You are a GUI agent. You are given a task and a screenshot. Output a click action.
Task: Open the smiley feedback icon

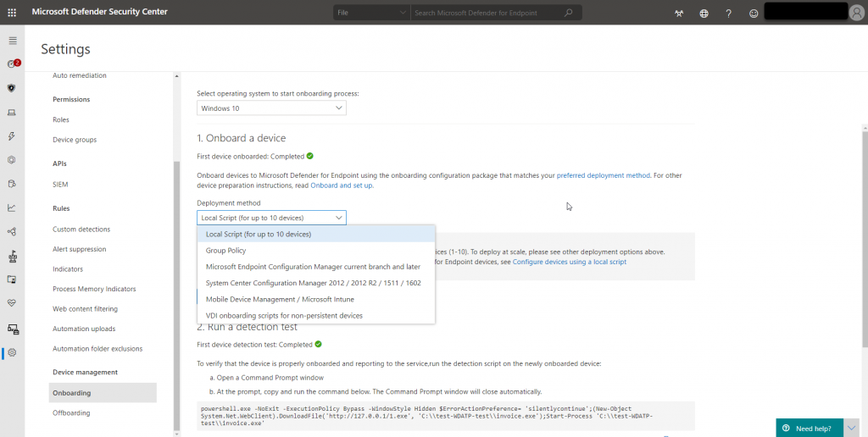coord(754,14)
